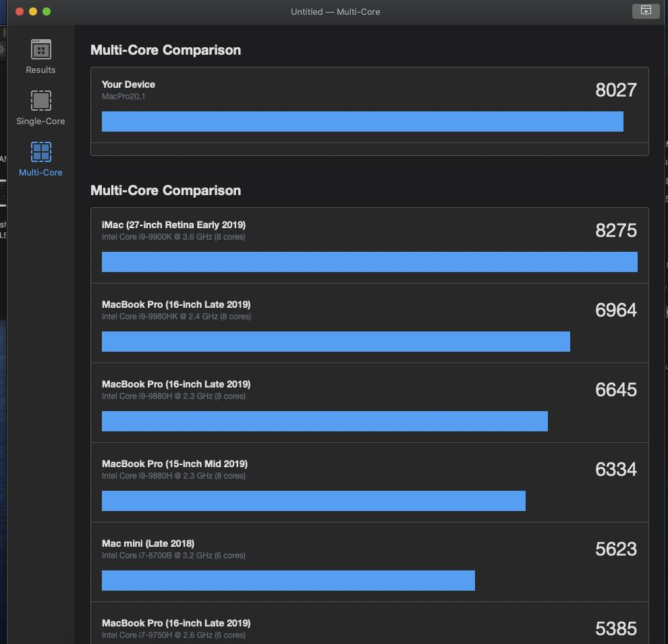Click the upload results icon in title bar
668x644 pixels.
(x=646, y=11)
